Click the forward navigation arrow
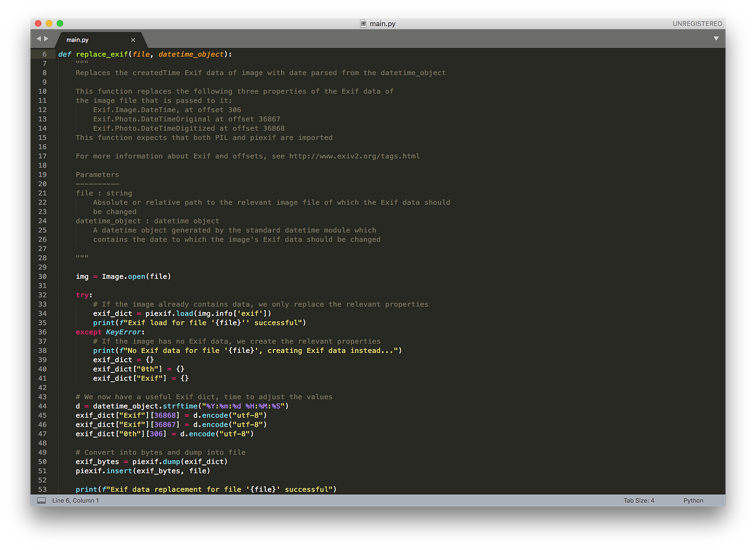The width and height of the screenshot is (756, 550). (47, 39)
